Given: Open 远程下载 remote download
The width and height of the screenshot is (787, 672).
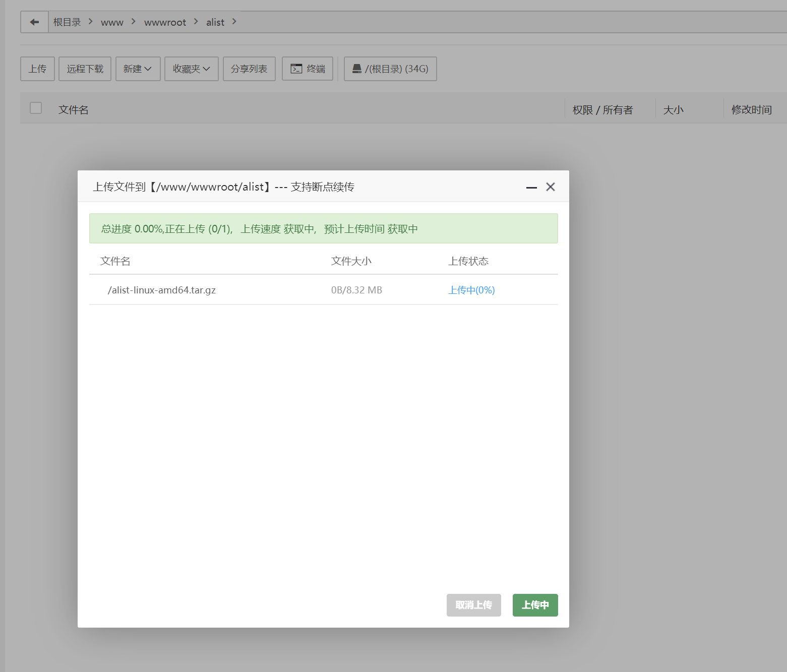Looking at the screenshot, I should coord(85,69).
